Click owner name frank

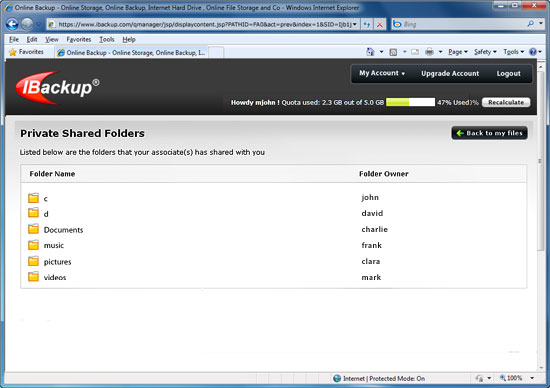(371, 245)
